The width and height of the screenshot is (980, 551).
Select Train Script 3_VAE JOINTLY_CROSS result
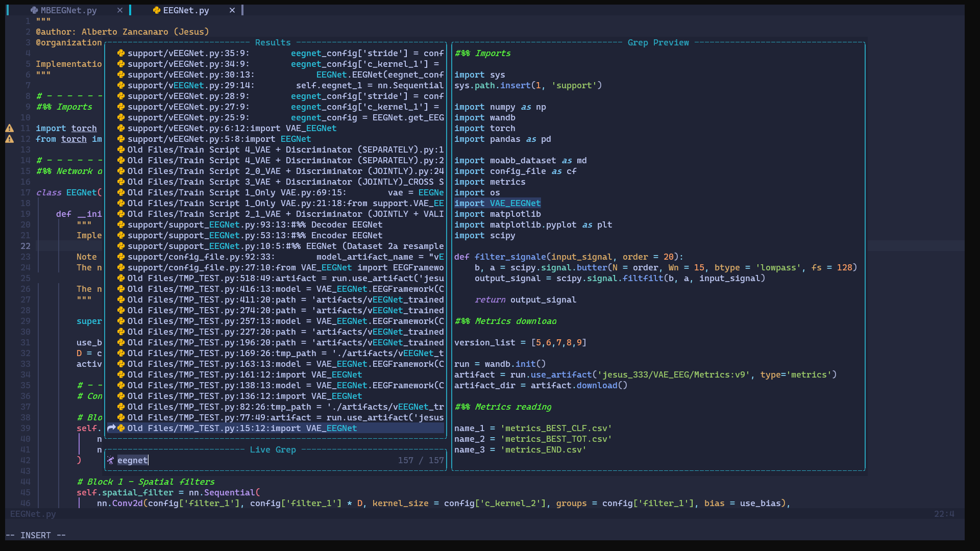pyautogui.click(x=276, y=182)
